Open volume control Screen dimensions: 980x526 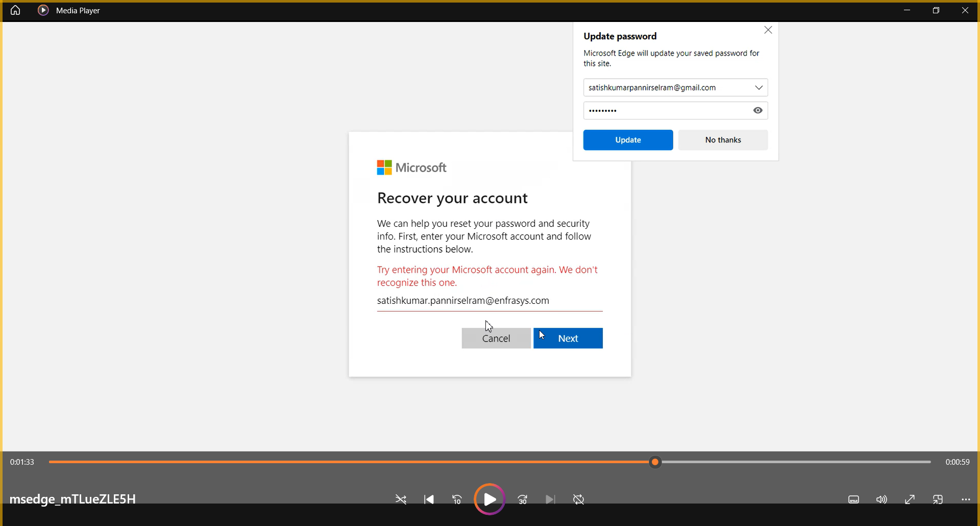coord(881,499)
